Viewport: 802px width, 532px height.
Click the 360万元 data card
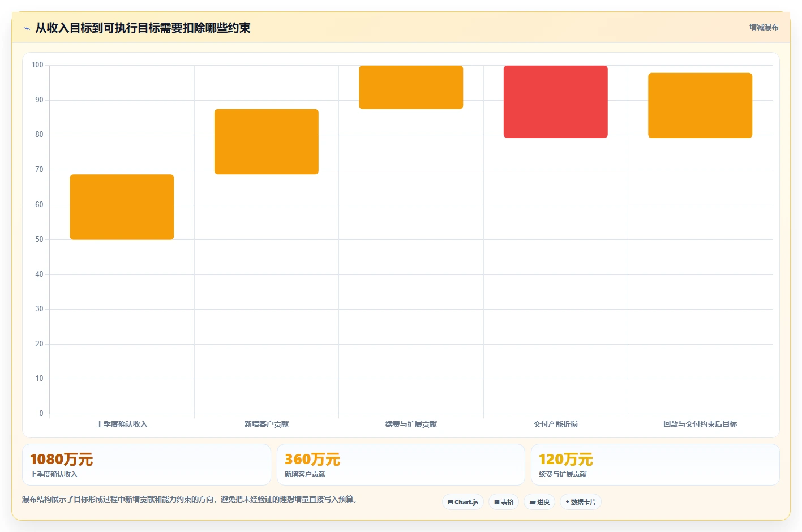(401, 465)
